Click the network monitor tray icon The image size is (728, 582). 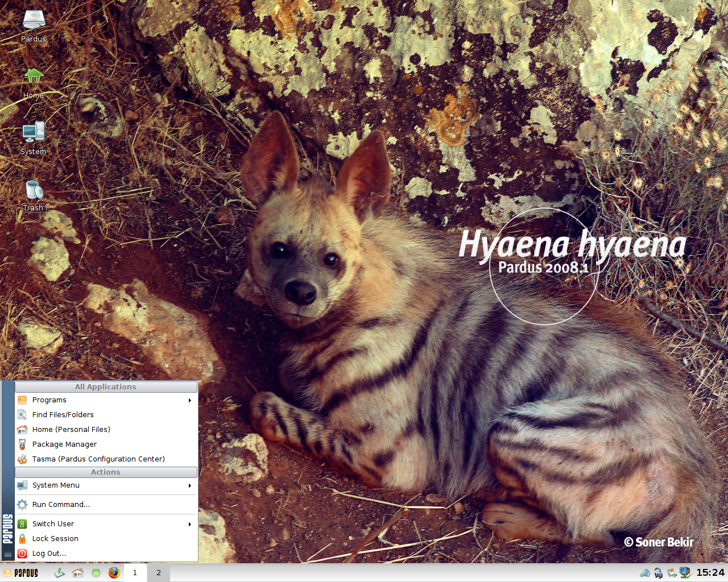click(685, 573)
